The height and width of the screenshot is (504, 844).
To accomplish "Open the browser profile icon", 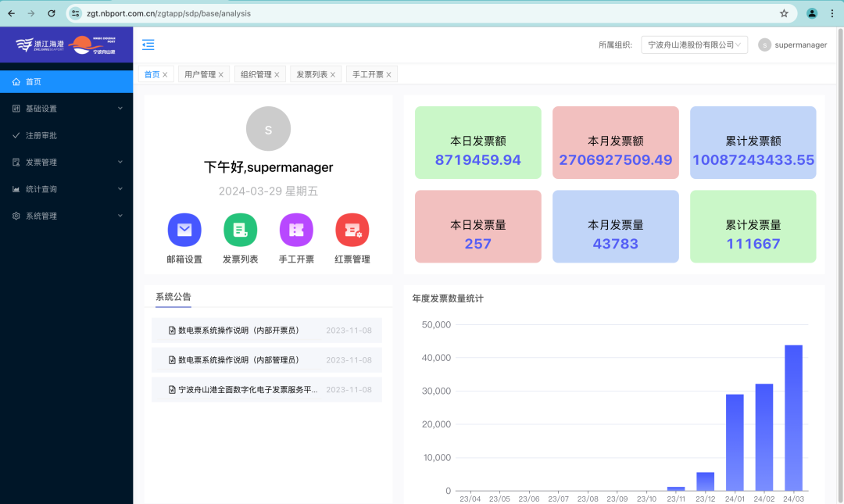I will pos(812,13).
